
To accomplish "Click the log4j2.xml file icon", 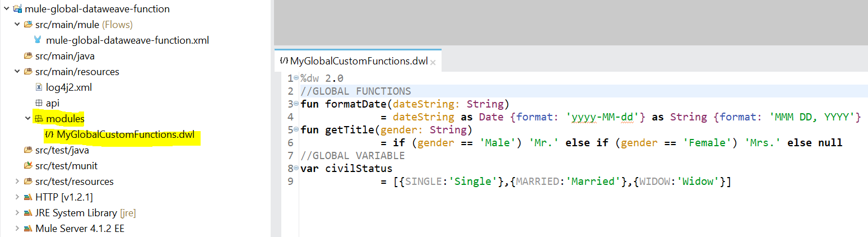I will point(38,87).
